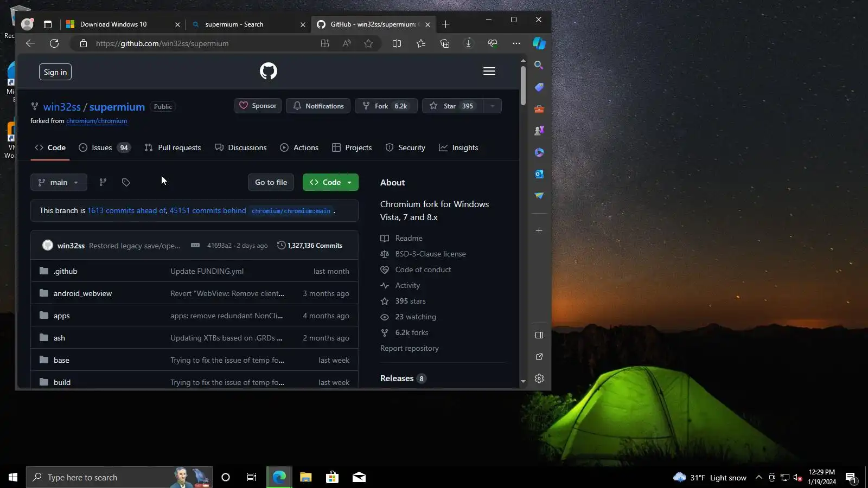Switch to the Download Windows 10 tab

point(124,24)
